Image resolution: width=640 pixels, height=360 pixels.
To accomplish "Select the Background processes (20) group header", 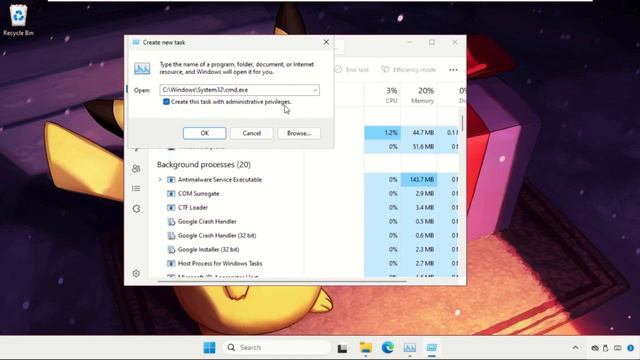I will coord(204,164).
